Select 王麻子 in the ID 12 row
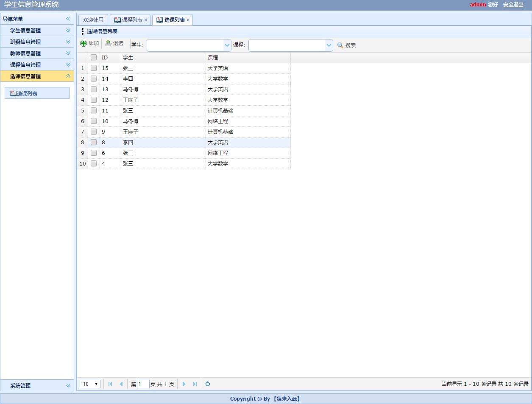Screen dimensions: 532x404 click(x=131, y=100)
